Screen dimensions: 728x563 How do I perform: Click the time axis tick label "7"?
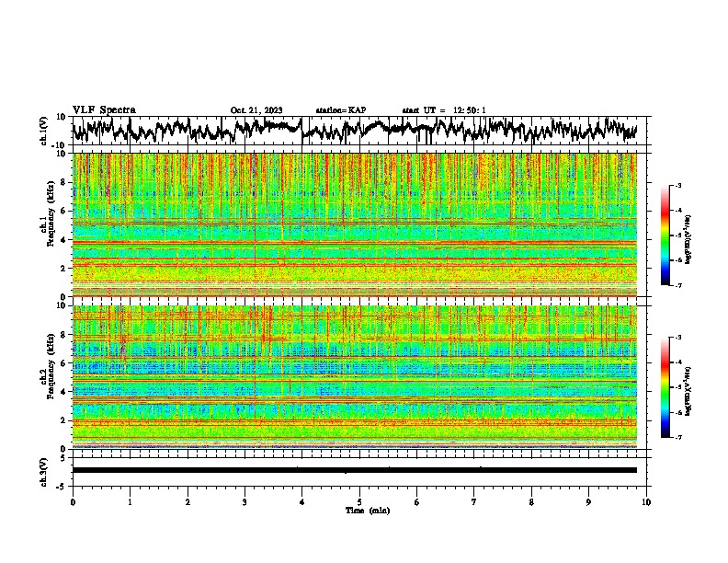tap(474, 502)
